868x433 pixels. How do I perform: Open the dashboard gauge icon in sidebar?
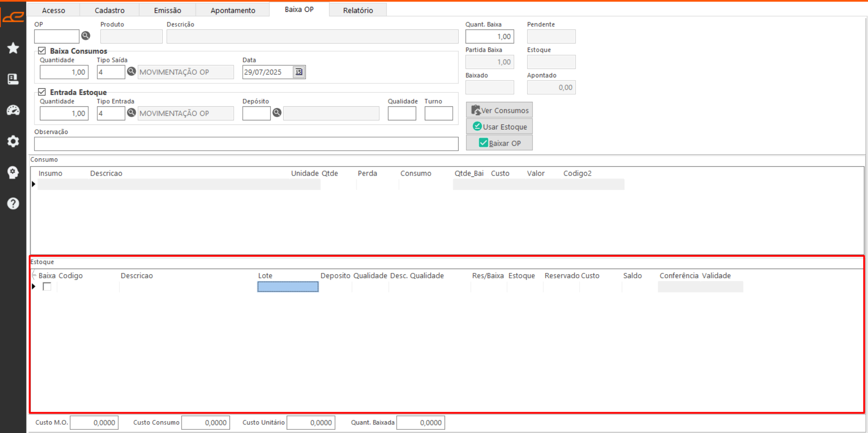point(13,110)
